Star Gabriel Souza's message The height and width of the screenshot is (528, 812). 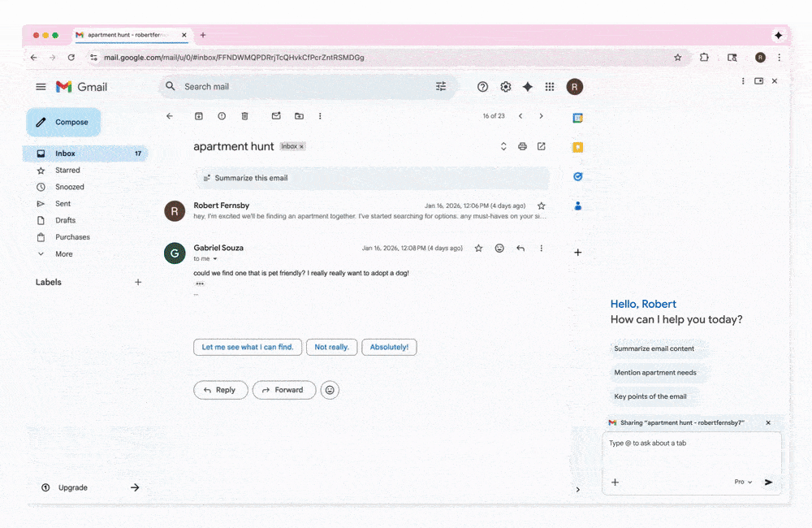[478, 249]
